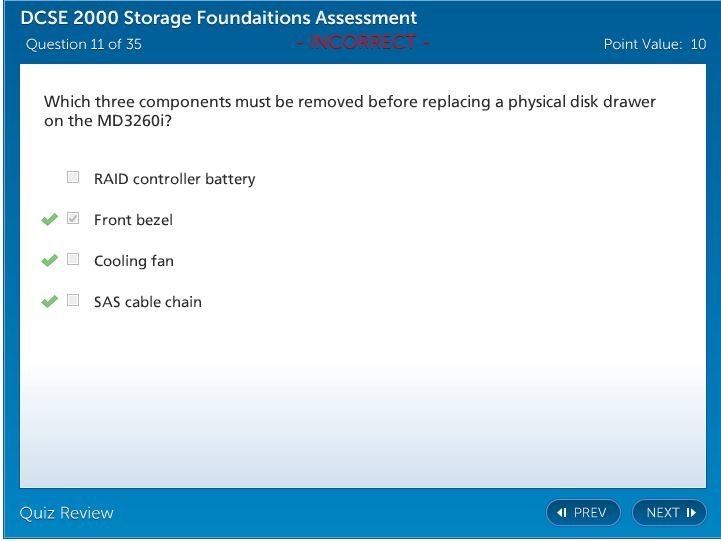Check the Cooling fan checkbox
Viewport: 721px width, 541px height.
tap(73, 260)
